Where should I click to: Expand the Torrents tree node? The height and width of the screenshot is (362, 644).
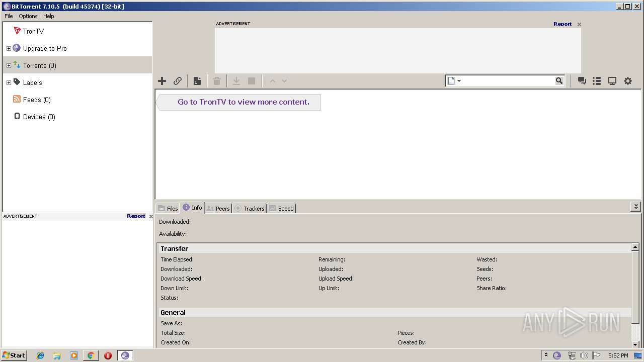[9, 65]
